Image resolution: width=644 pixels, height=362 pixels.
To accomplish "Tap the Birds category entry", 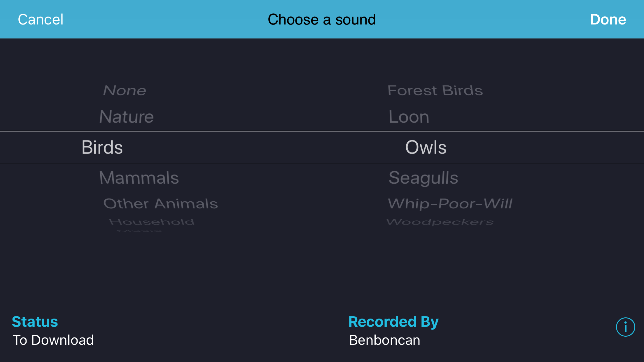I will point(102,147).
